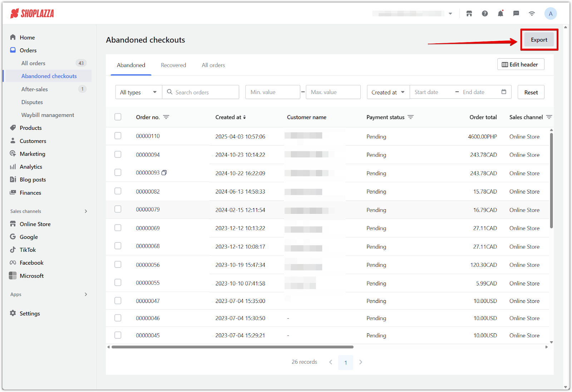Open Waybill management in sidebar

pos(47,115)
